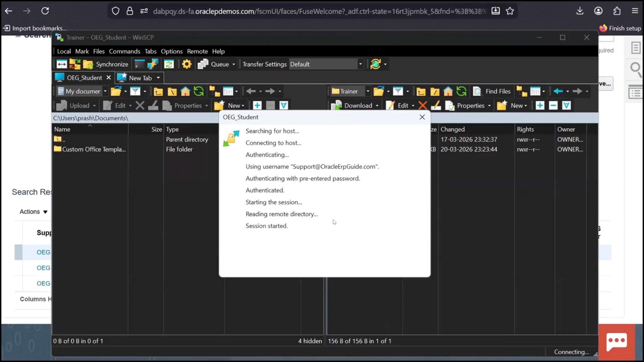Image resolution: width=644 pixels, height=362 pixels.
Task: Open WinSCP preferences via gear icon
Action: [x=187, y=64]
